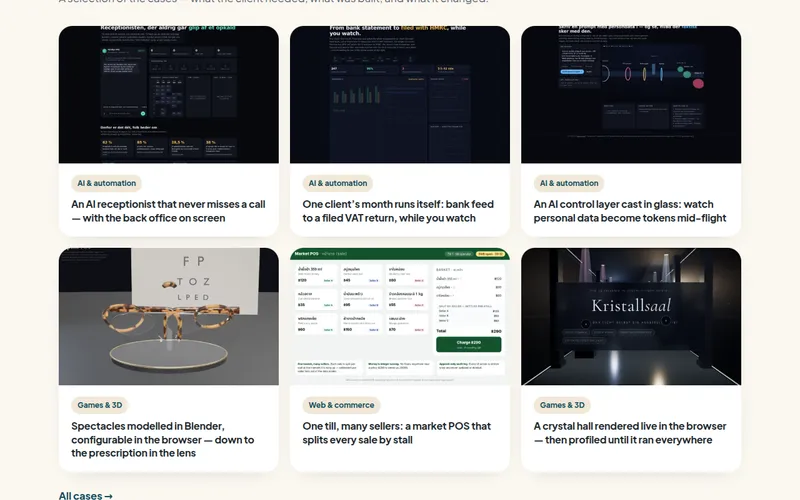Open the tortoiseshell spectacles 3D thumbnail
This screenshot has width=800, height=500.
(168, 316)
